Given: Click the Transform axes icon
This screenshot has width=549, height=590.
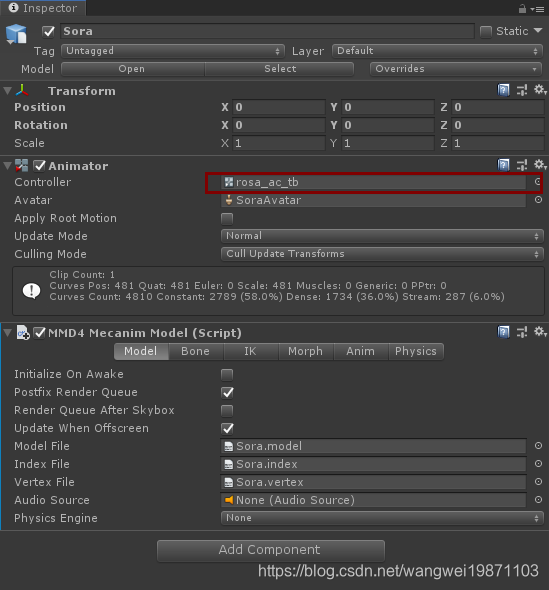Looking at the screenshot, I should 22,91.
